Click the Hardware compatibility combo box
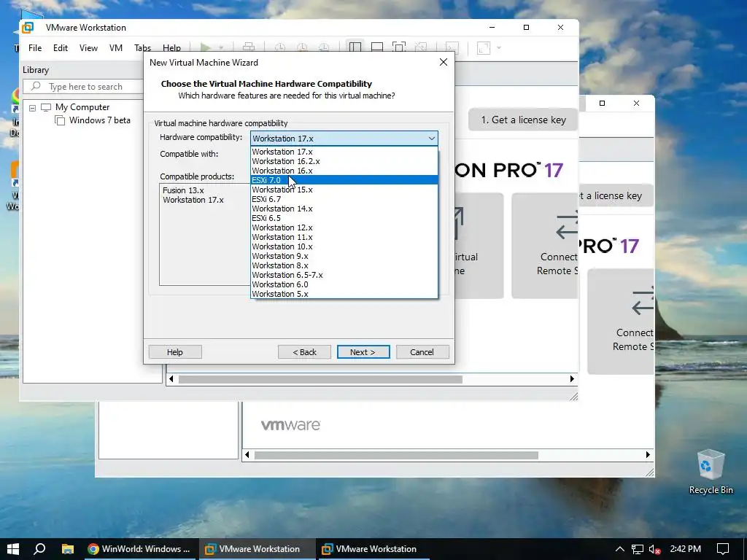The width and height of the screenshot is (747, 560). (x=344, y=138)
